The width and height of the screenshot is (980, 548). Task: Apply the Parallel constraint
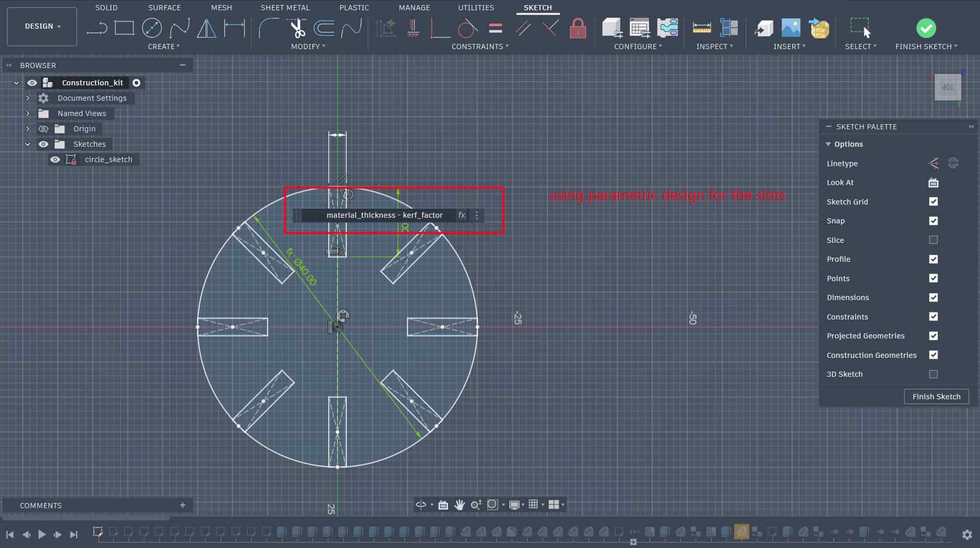tap(523, 28)
